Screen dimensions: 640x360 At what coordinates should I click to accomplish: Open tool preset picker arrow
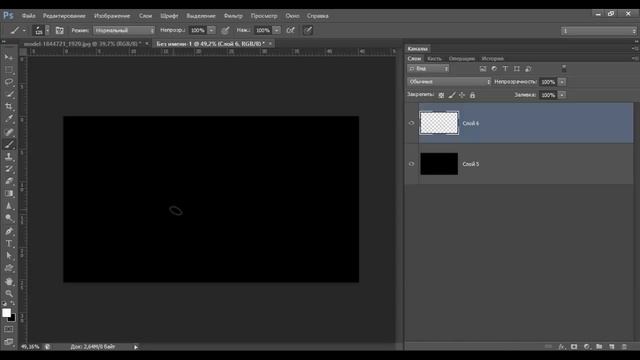tap(24, 30)
